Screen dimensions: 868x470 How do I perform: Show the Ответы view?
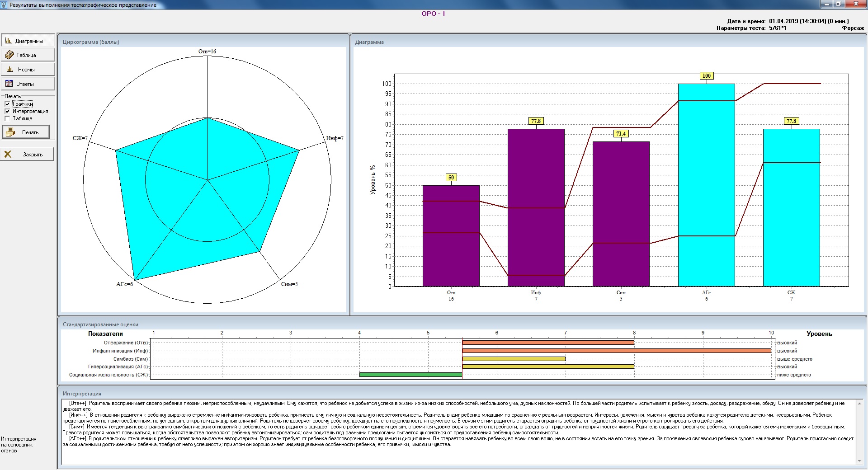[28, 84]
